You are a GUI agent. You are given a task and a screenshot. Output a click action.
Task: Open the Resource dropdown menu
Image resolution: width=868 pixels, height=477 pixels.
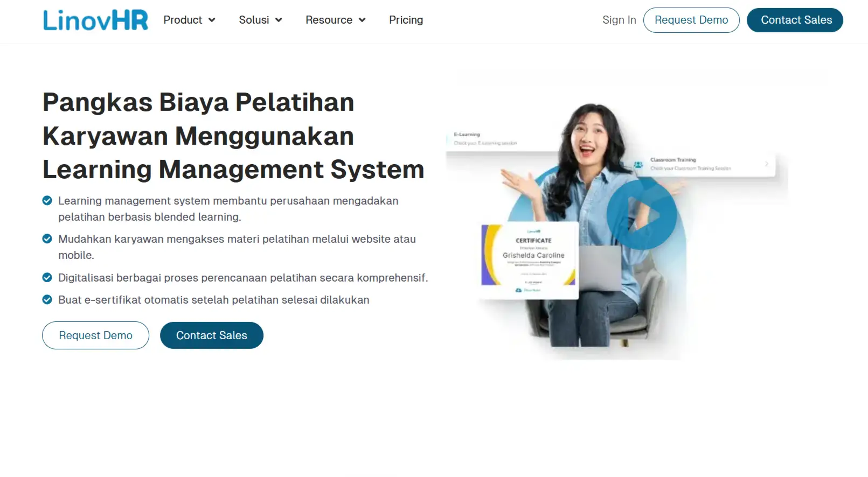[x=335, y=20]
